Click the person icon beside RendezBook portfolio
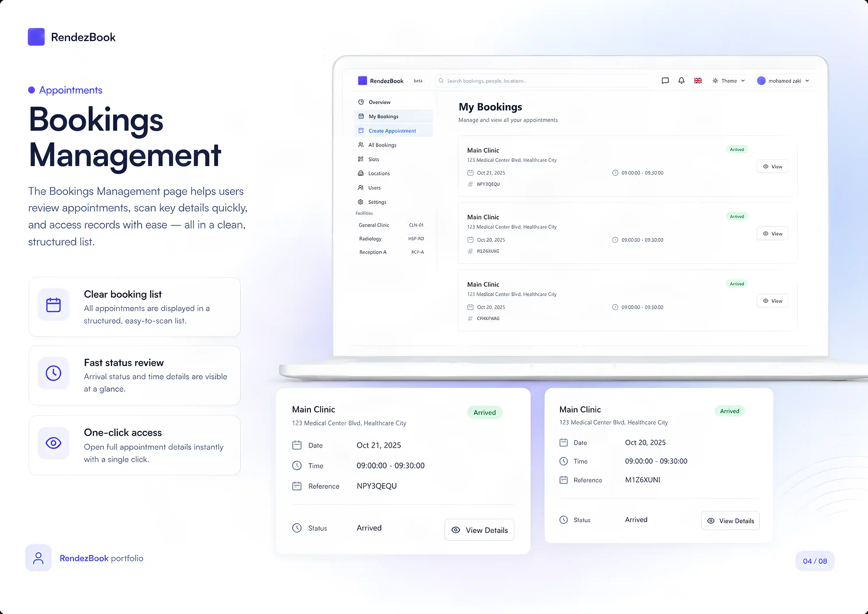 38,558
